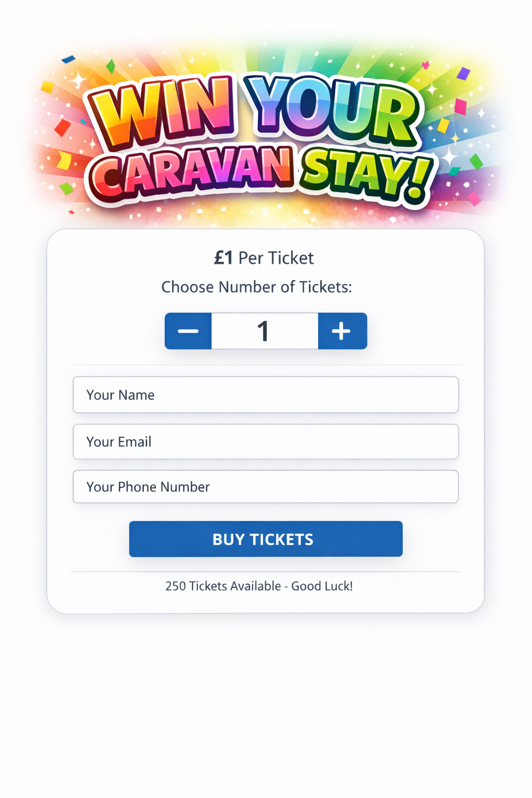
Task: Focus the Your Email input field
Action: pos(265,442)
